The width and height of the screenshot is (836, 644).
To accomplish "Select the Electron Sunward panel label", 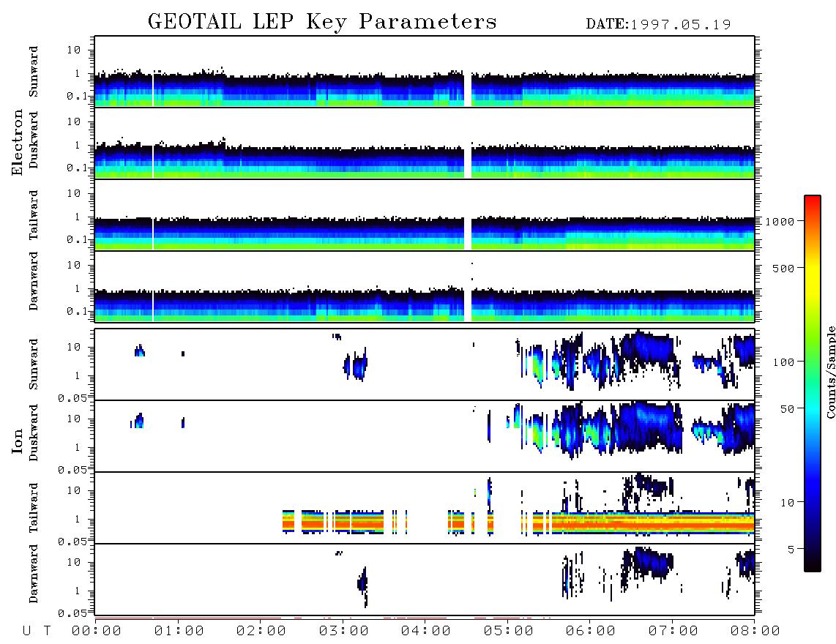I will click(x=34, y=72).
